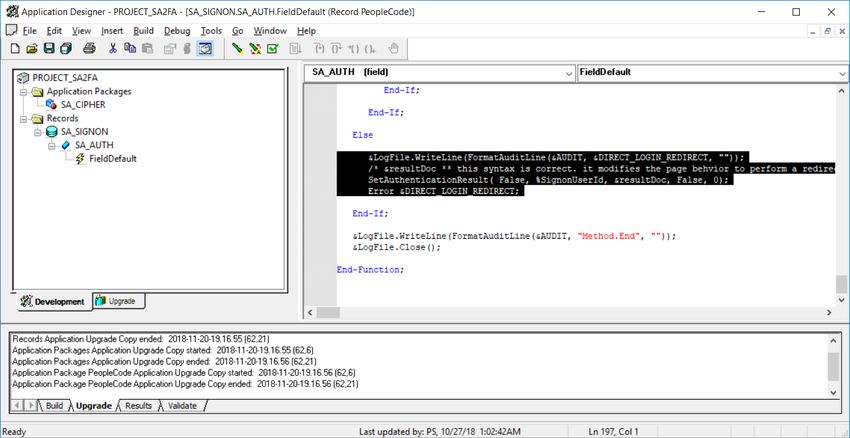Click the green marker toolbar icon
The height and width of the screenshot is (438, 850).
(237, 49)
